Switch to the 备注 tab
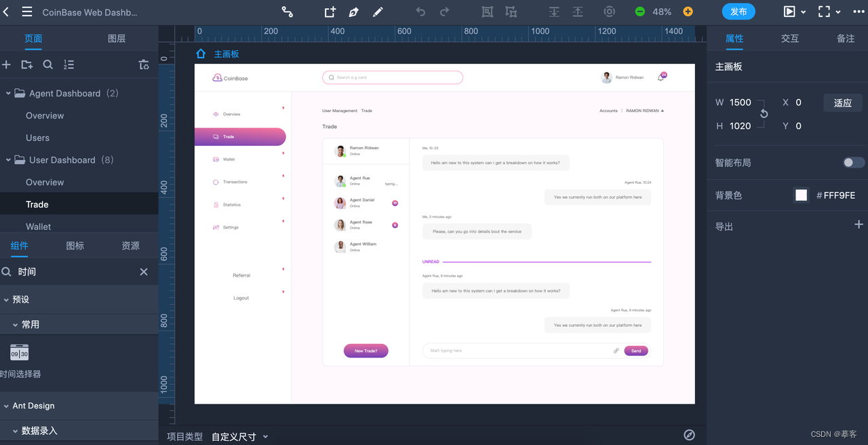 846,39
